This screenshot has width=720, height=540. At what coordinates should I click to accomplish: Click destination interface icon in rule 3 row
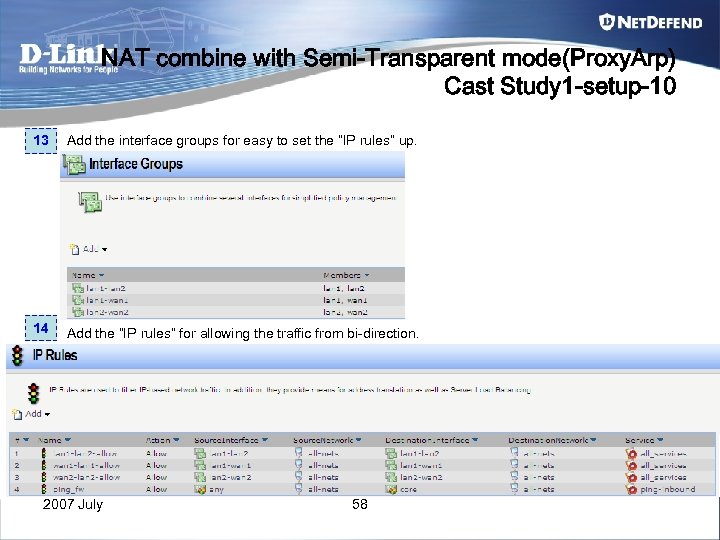click(x=391, y=477)
